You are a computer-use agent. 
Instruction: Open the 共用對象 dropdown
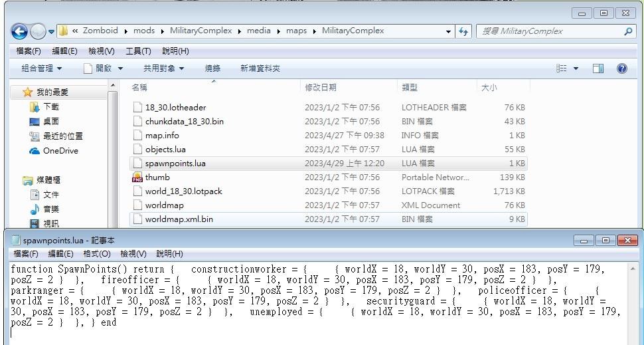point(163,68)
